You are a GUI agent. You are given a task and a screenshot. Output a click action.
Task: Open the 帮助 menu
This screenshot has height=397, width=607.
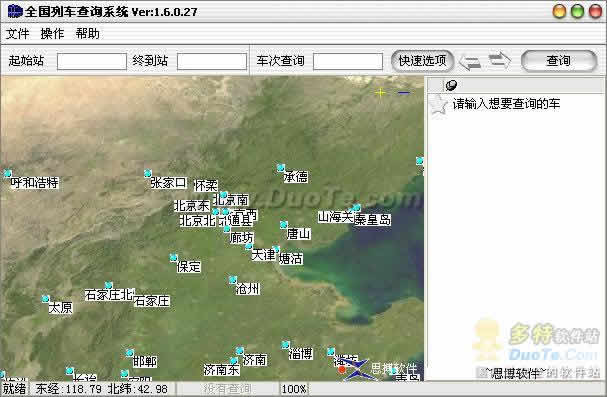click(x=87, y=34)
